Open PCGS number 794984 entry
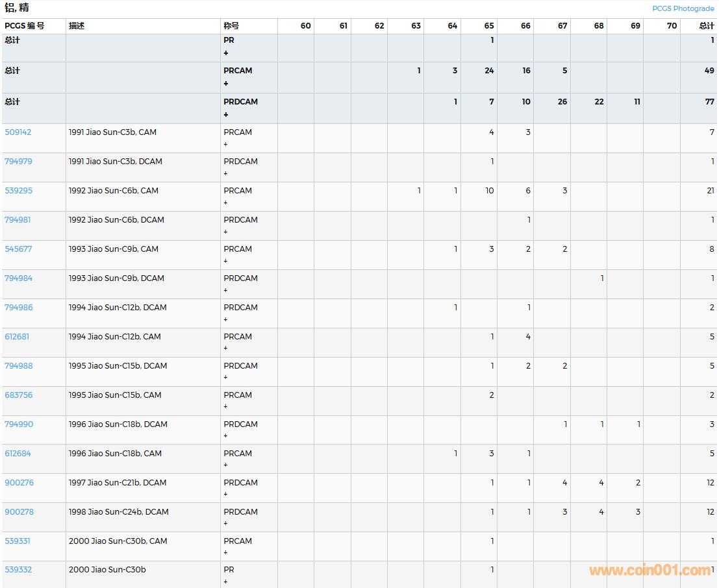This screenshot has height=588, width=719. (18, 278)
